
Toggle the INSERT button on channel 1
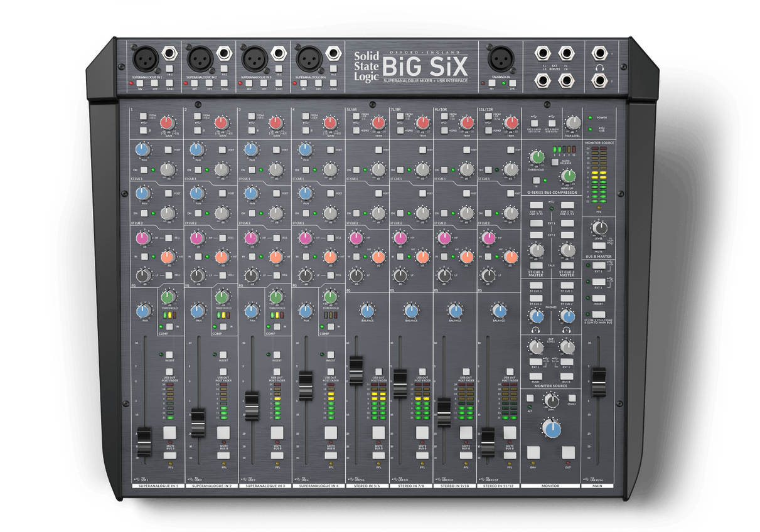(x=169, y=354)
